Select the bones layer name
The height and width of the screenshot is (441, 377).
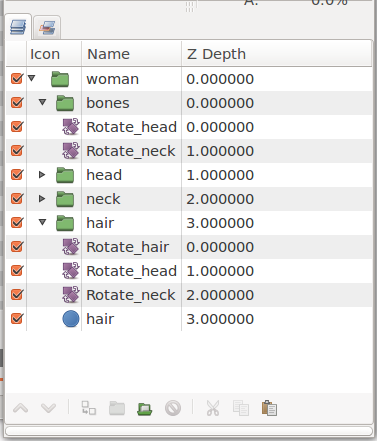click(108, 103)
